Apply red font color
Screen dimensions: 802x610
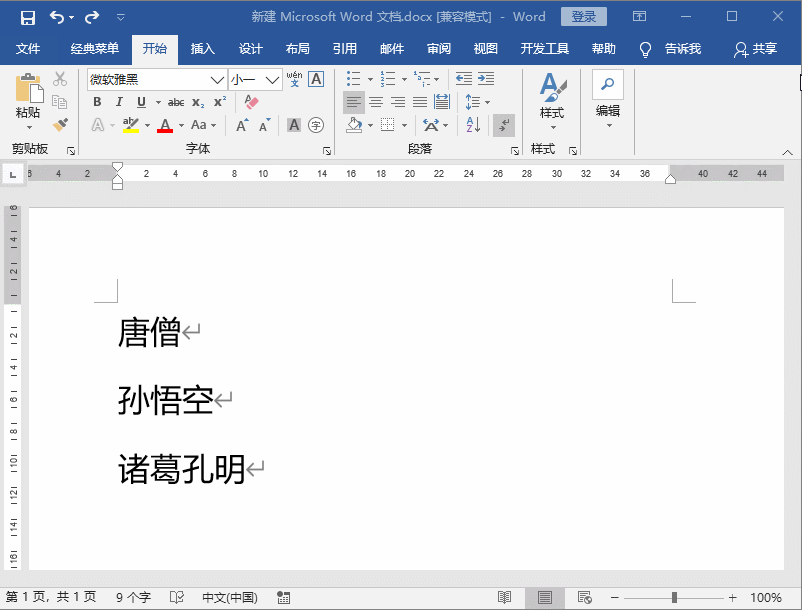165,125
